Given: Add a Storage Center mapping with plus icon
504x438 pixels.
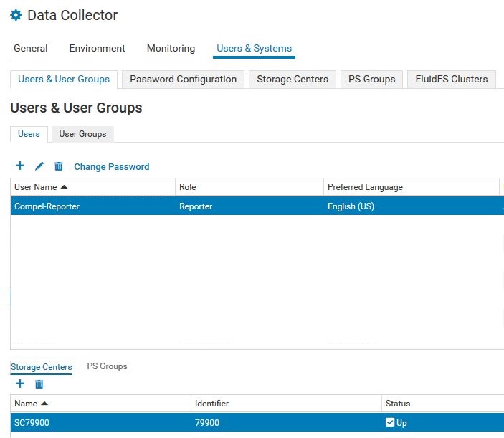Looking at the screenshot, I should (x=20, y=384).
